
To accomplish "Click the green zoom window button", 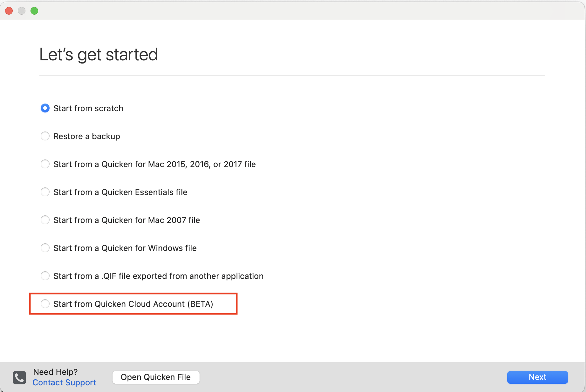I will (34, 10).
